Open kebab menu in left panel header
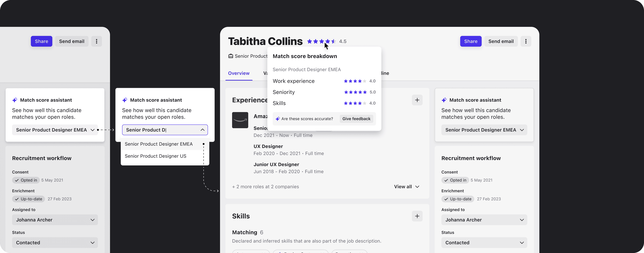The image size is (644, 253). (96, 41)
